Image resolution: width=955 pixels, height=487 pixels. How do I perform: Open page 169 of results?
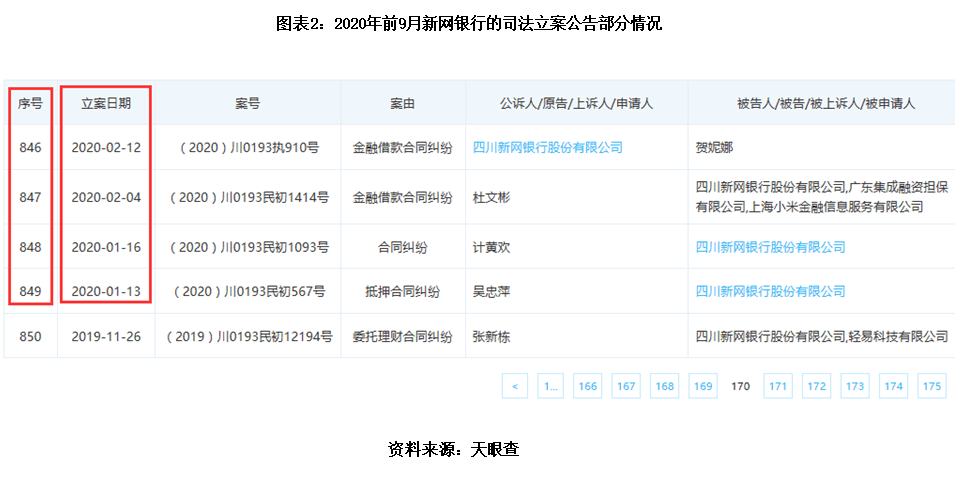pyautogui.click(x=702, y=386)
